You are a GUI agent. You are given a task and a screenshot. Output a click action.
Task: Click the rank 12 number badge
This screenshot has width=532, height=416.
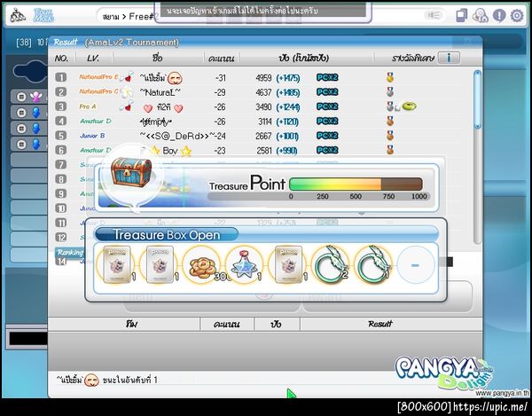click(x=60, y=237)
